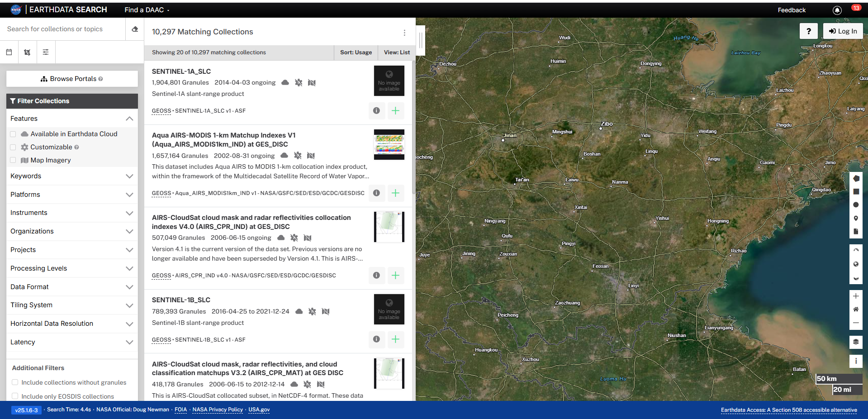Viewport: 868px width, 419px height.
Task: Expand the Projects filter
Action: click(x=72, y=250)
